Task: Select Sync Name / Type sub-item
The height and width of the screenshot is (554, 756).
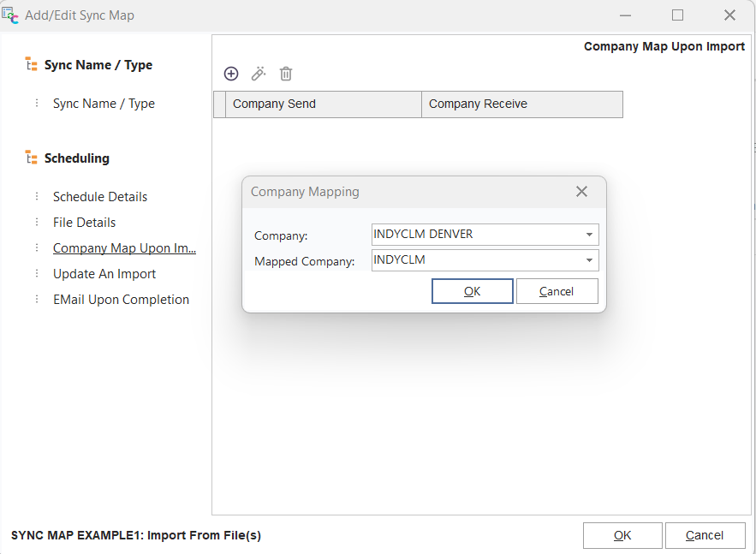Action: coord(104,104)
